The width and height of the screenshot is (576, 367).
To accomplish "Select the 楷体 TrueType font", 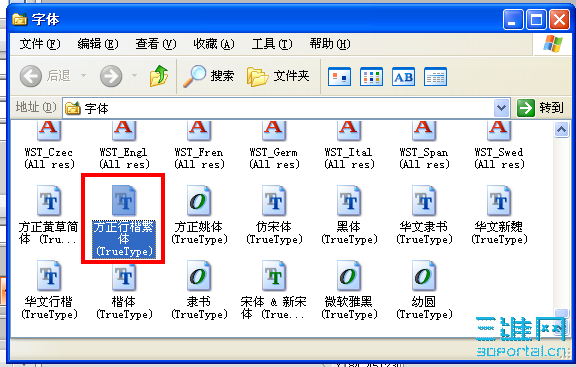I will (124, 290).
